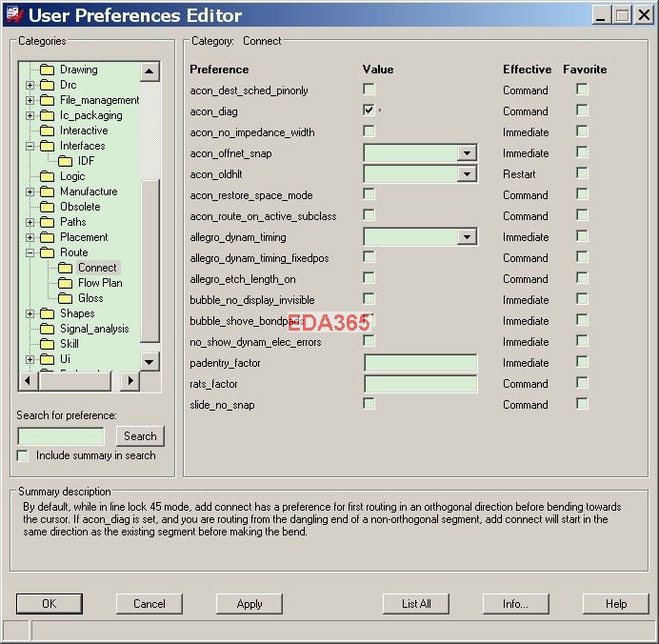This screenshot has width=659, height=644.
Task: Click the padentry_factor value field
Action: pos(420,363)
